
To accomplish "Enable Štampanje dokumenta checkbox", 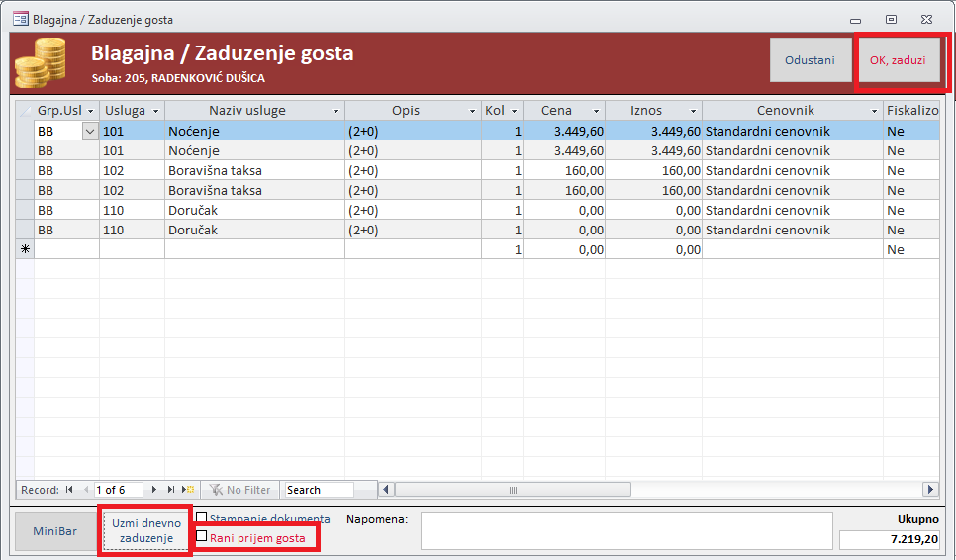I will pyautogui.click(x=202, y=518).
